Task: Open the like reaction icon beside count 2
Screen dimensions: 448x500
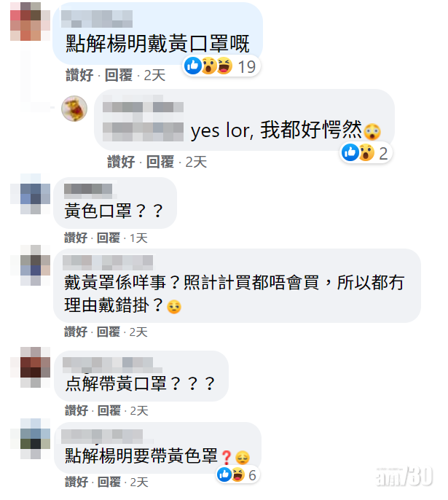Action: pos(350,152)
